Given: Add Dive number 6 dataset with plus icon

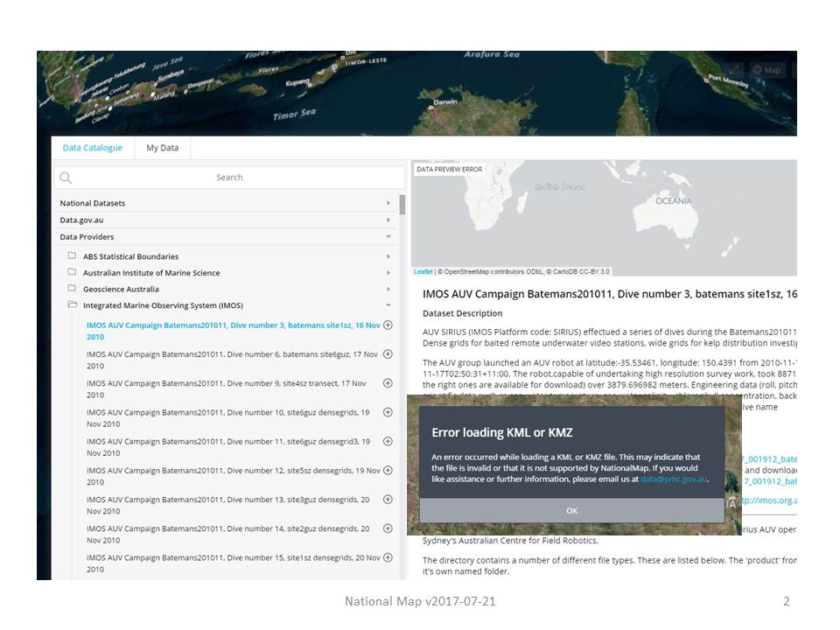Looking at the screenshot, I should 388,354.
